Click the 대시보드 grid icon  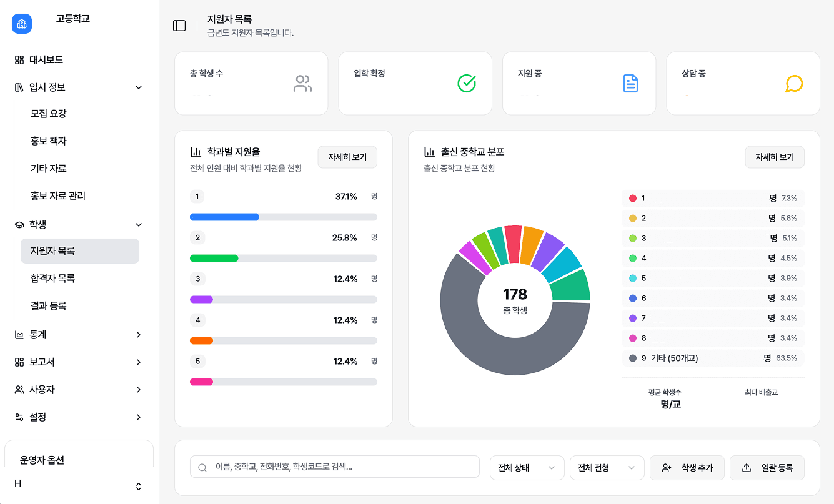pos(19,60)
